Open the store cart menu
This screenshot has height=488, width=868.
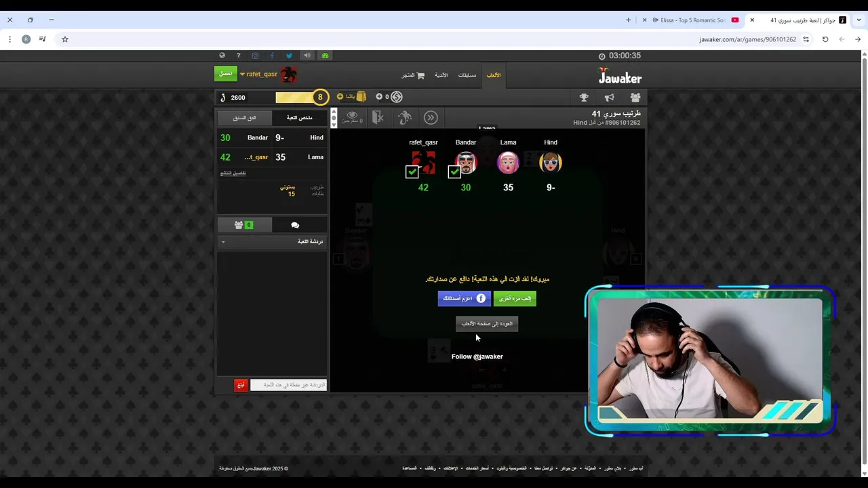412,75
